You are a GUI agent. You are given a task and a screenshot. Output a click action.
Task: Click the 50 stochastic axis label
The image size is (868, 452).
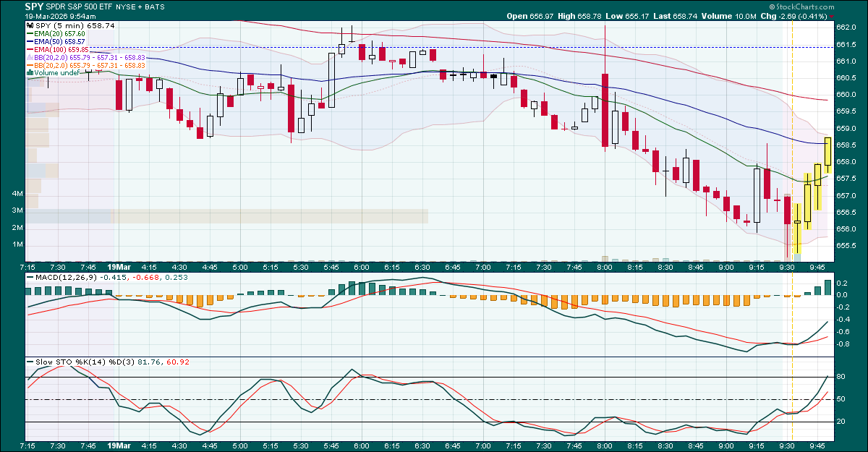pos(842,399)
